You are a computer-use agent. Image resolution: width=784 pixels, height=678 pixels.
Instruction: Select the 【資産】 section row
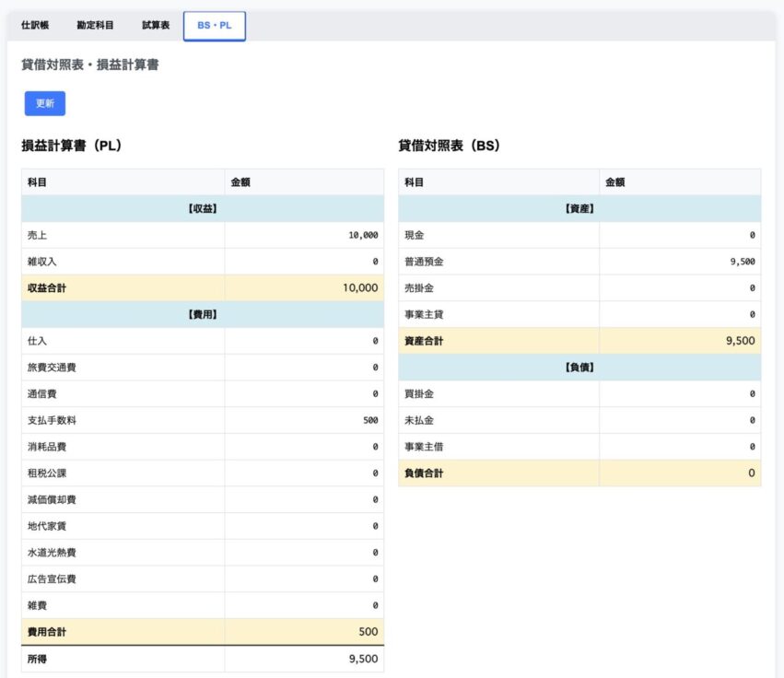coord(579,208)
